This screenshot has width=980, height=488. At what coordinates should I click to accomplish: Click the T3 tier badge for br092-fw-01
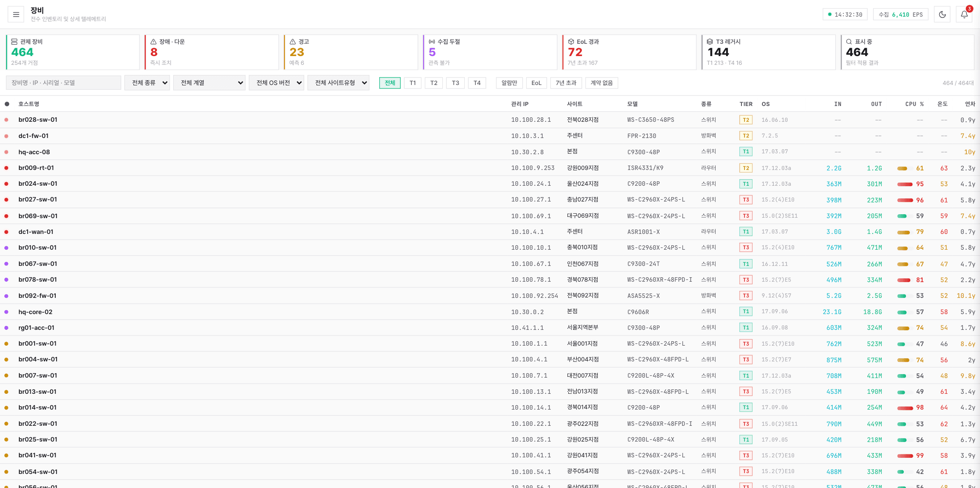click(x=746, y=296)
